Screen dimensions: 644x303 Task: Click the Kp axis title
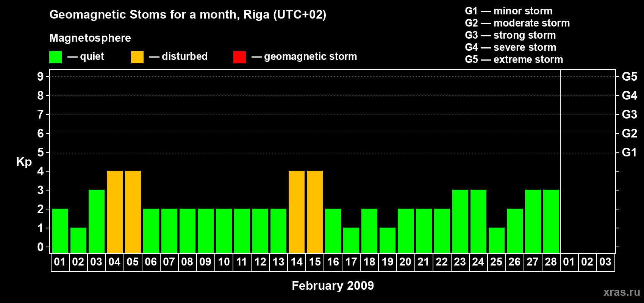[x=24, y=162]
